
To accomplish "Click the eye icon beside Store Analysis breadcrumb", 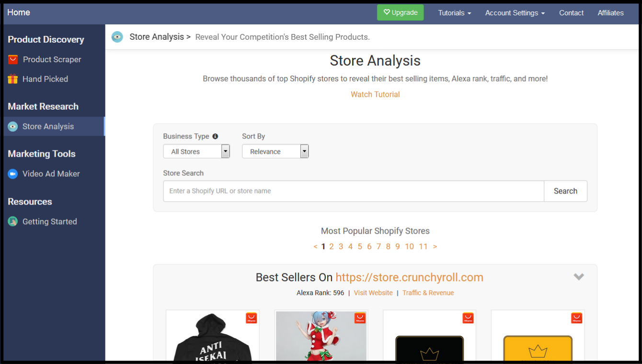I will click(117, 37).
